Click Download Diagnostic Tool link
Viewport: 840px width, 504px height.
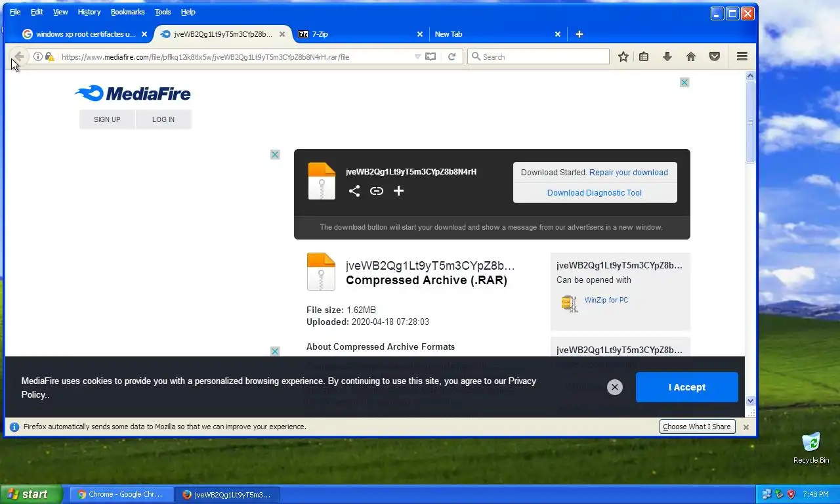(x=595, y=193)
